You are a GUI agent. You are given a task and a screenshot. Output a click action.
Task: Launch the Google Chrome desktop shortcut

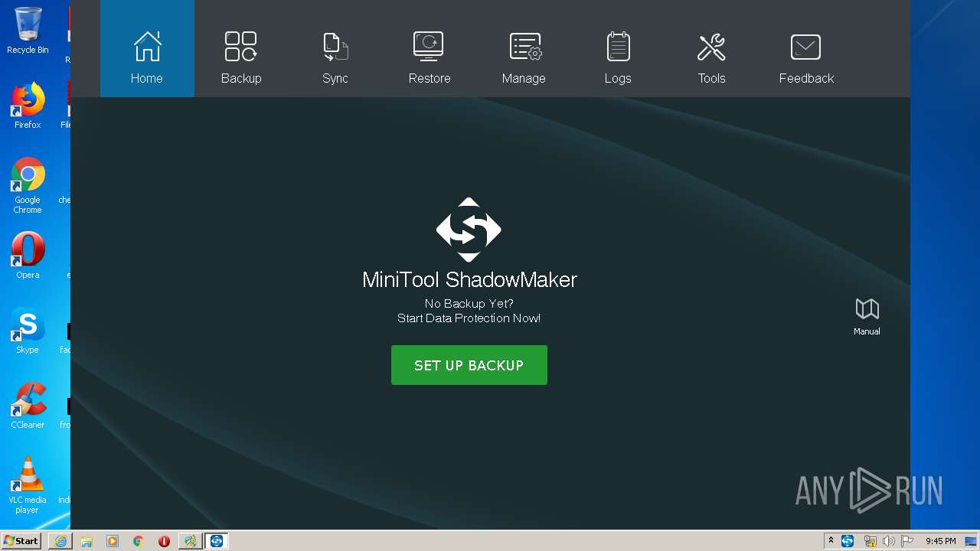pyautogui.click(x=28, y=185)
